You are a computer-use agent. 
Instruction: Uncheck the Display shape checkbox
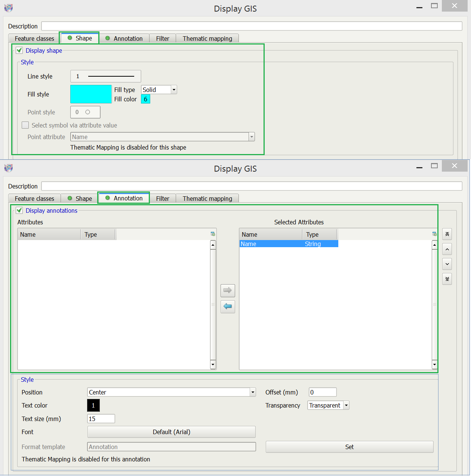click(x=19, y=50)
